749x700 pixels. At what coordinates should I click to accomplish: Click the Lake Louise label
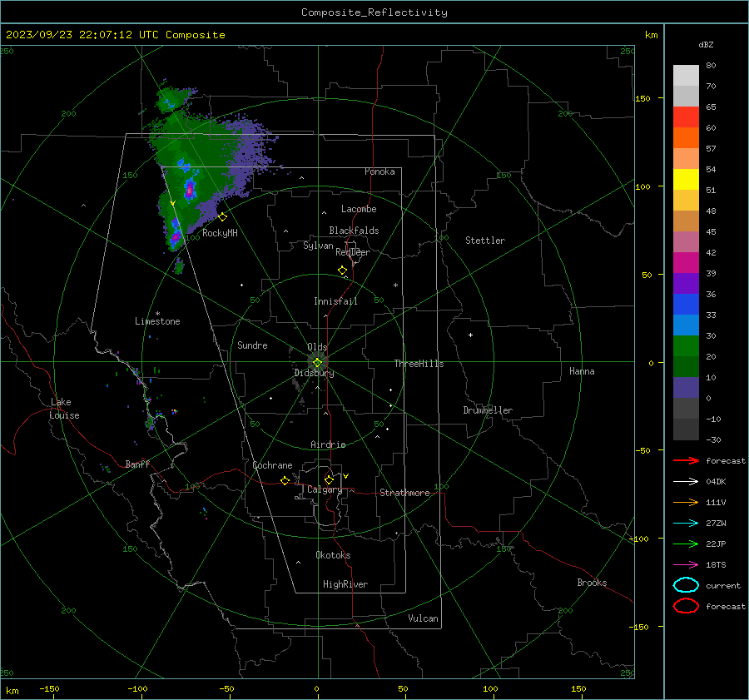tap(64, 409)
